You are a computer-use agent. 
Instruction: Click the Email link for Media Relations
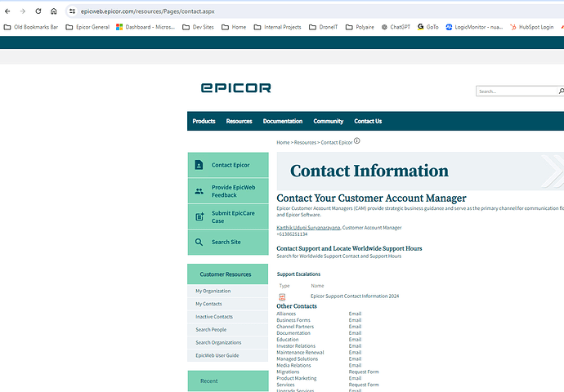[x=355, y=365]
